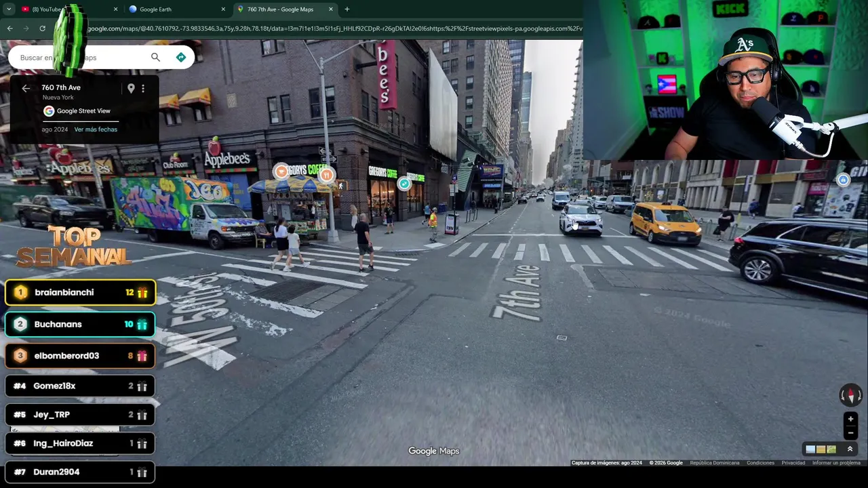Click the 7th Ave street label on road
This screenshot has height=488, width=868.
click(517, 293)
